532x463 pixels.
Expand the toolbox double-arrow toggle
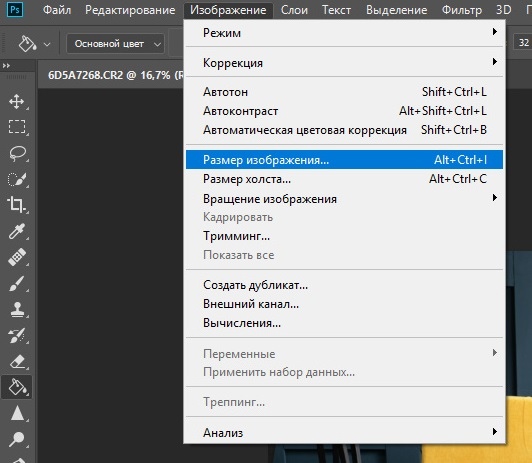pyautogui.click(x=6, y=65)
